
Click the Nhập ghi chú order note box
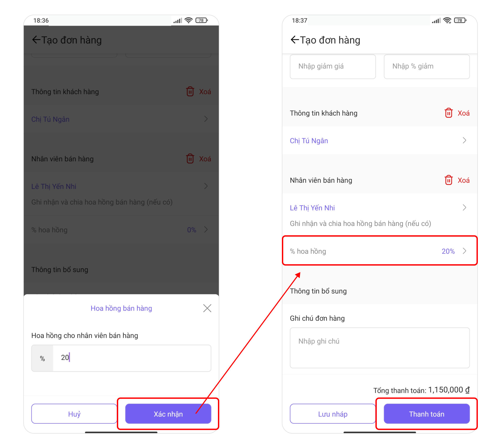tap(380, 348)
